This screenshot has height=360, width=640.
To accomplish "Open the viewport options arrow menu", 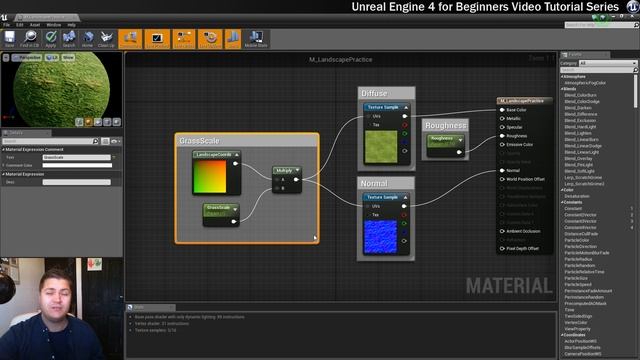I will [x=6, y=58].
